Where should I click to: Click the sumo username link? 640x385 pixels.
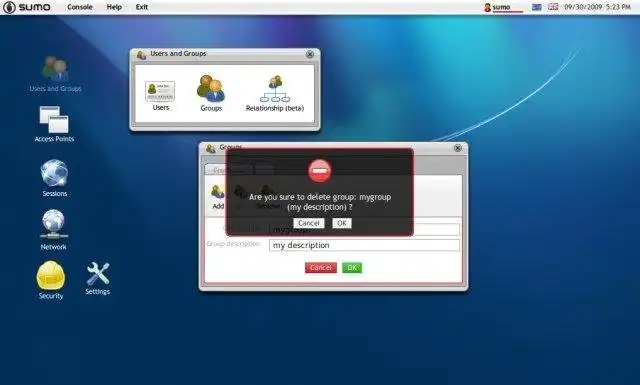[501, 7]
